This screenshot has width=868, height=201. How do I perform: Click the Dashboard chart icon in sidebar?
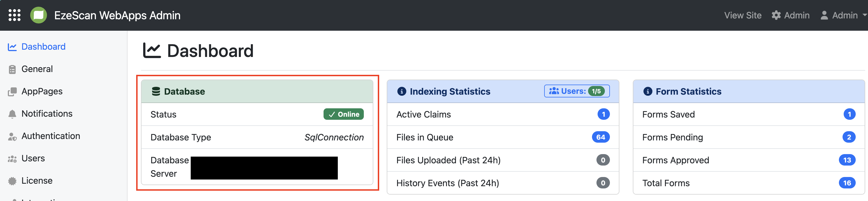[12, 47]
